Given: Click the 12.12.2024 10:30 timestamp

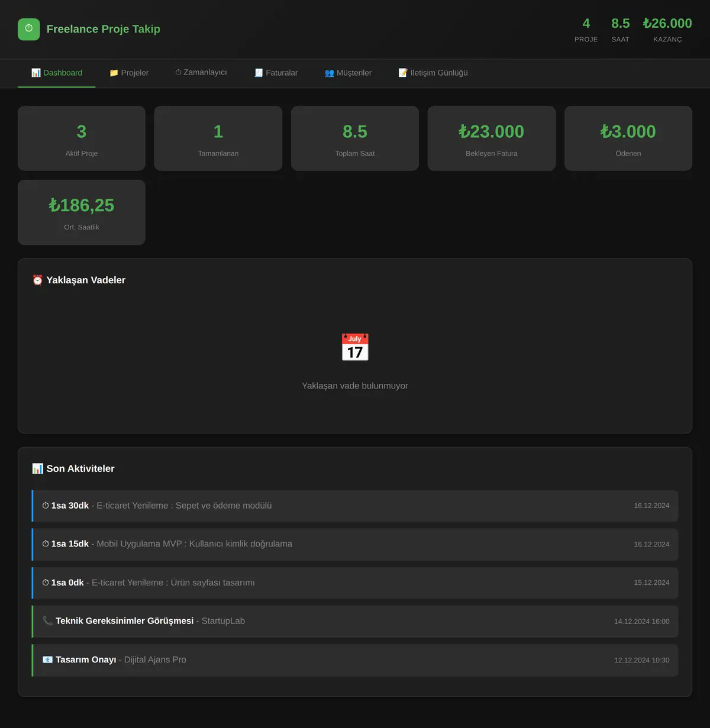Looking at the screenshot, I should (x=642, y=660).
